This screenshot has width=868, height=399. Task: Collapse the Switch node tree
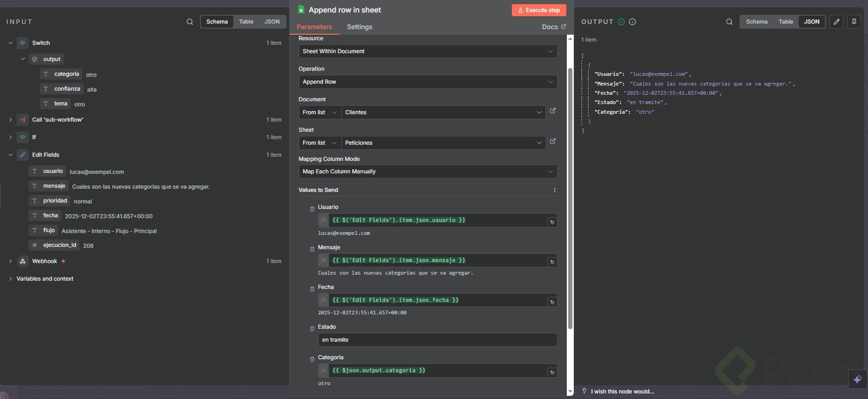pos(11,43)
